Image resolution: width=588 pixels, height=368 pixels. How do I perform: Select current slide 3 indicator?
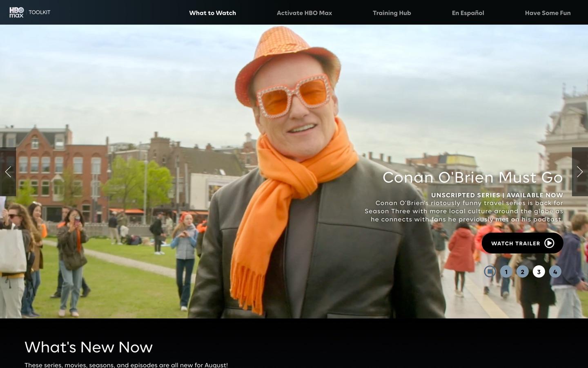point(539,272)
